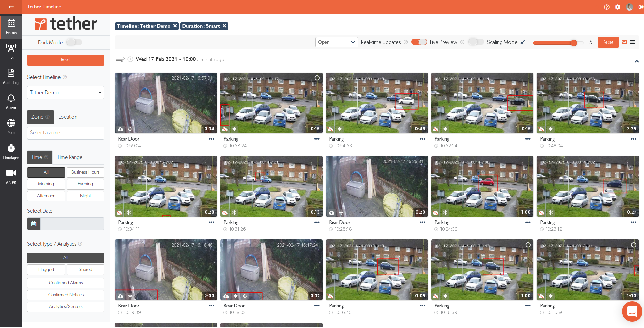Open the settings gear in header
The width and height of the screenshot is (644, 328).
point(617,7)
